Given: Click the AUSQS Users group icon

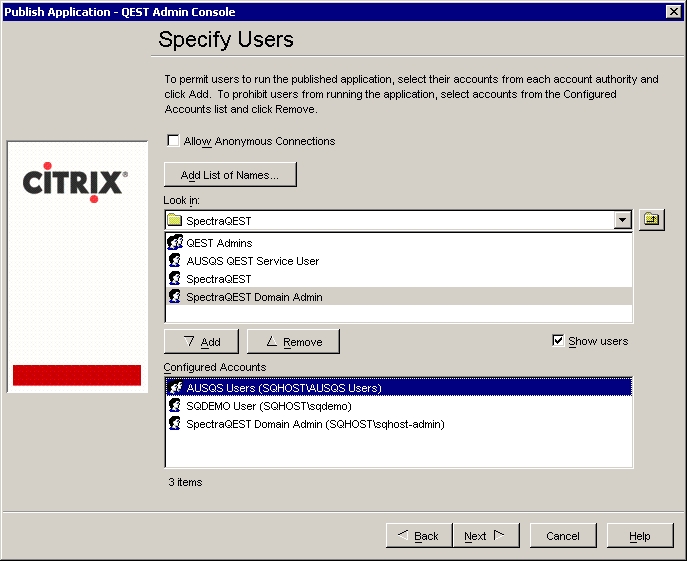Looking at the screenshot, I should pos(175,388).
